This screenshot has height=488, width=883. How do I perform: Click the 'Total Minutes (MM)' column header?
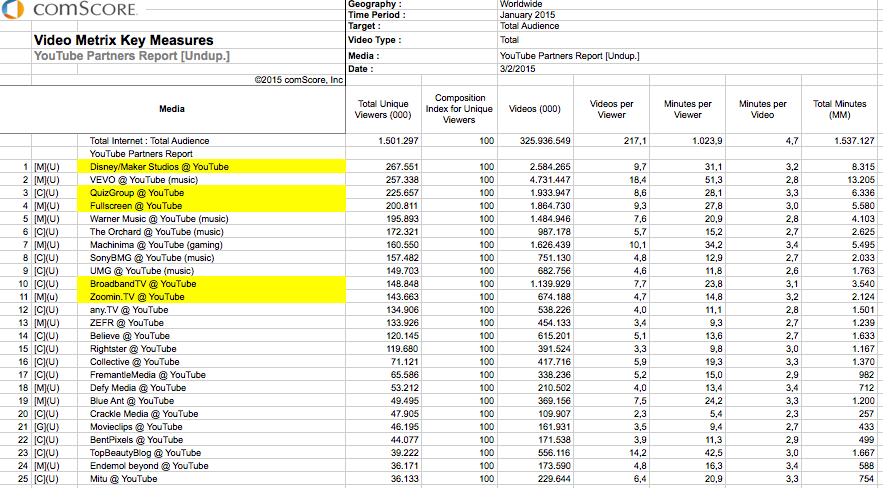point(839,109)
